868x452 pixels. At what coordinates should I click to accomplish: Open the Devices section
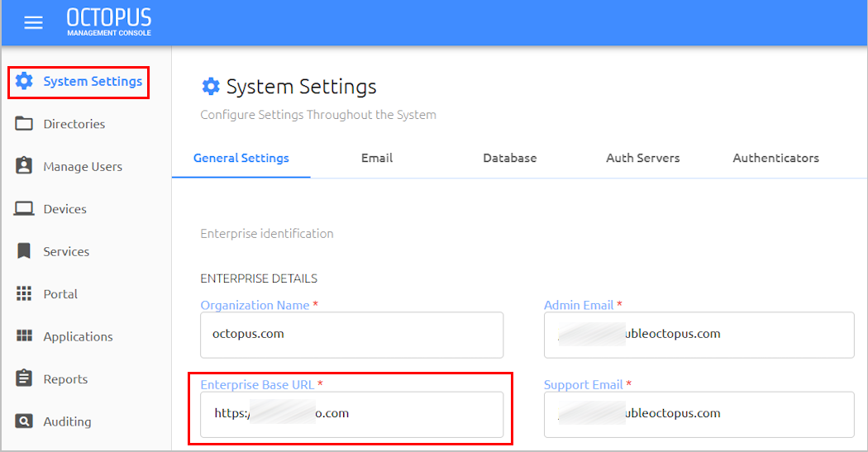[x=64, y=209]
